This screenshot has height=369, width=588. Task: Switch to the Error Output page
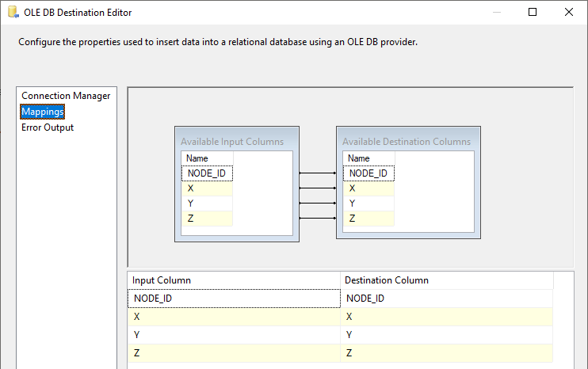pyautogui.click(x=48, y=127)
